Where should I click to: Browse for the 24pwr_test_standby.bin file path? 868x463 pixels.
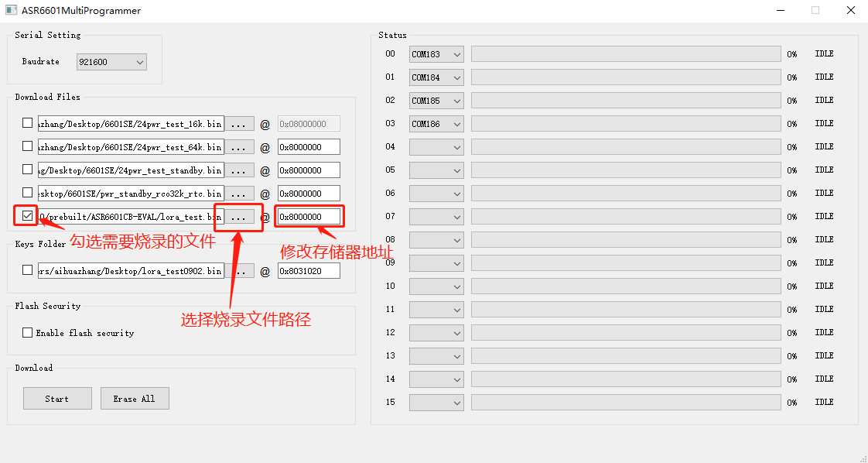click(239, 170)
